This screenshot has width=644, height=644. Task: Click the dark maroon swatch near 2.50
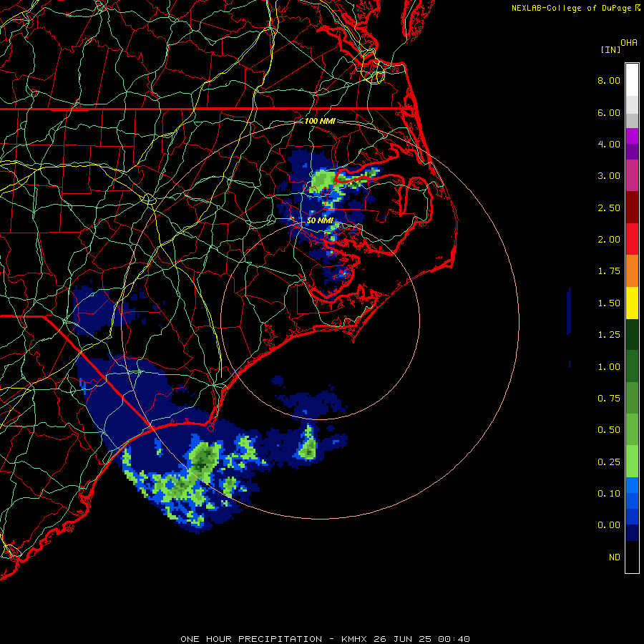(632, 208)
